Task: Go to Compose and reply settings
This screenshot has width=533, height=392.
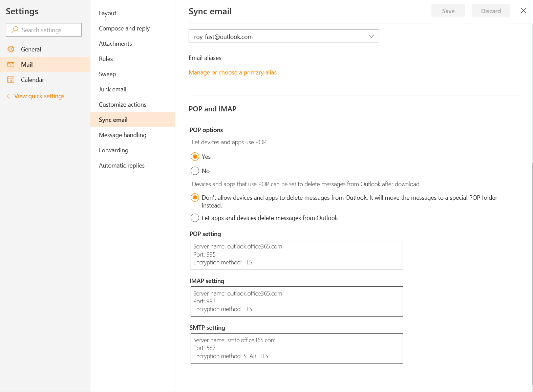Action: coord(132,28)
